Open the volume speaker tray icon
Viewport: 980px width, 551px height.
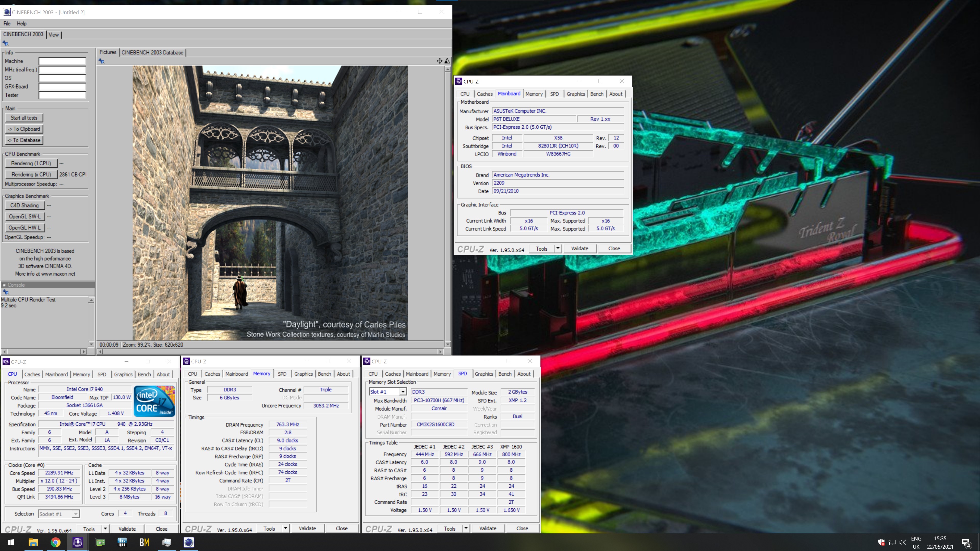[x=902, y=542]
